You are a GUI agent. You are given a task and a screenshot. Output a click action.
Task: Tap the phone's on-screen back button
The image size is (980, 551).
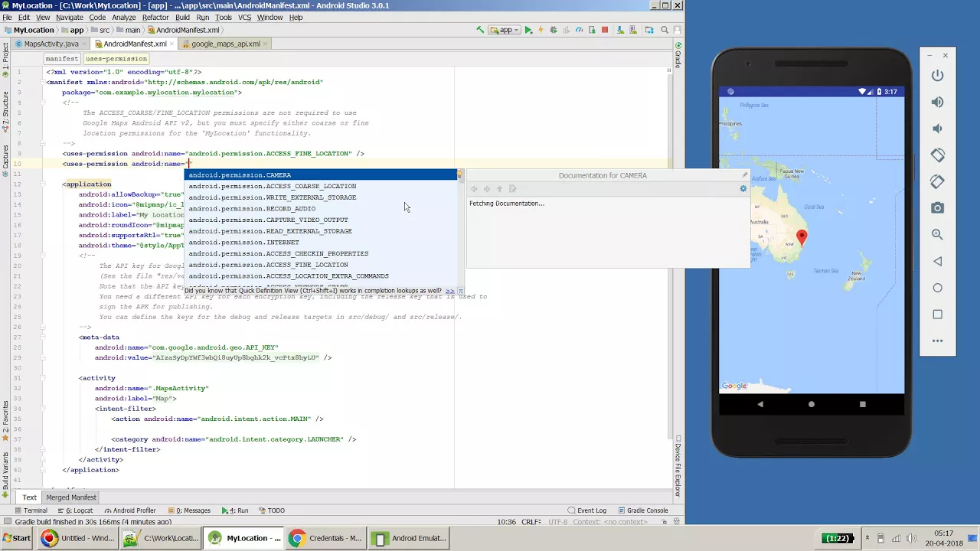click(760, 404)
